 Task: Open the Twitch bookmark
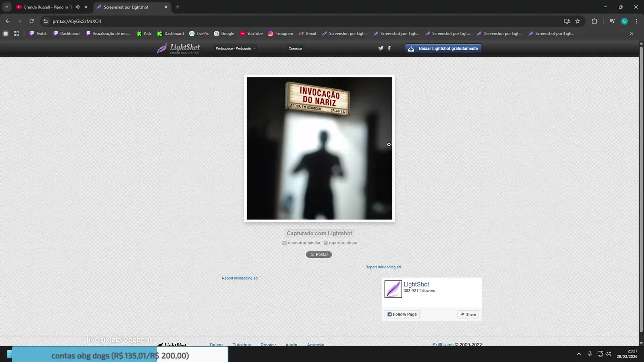click(38, 34)
